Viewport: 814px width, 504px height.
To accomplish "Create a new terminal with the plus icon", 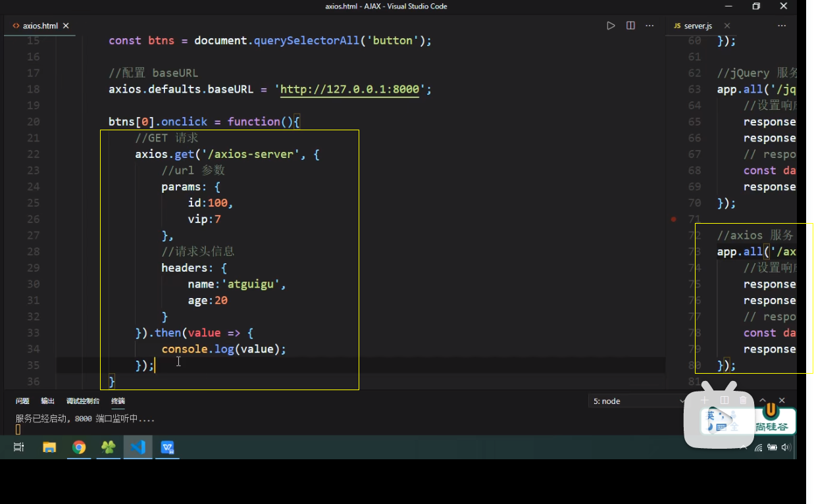I will pos(704,401).
